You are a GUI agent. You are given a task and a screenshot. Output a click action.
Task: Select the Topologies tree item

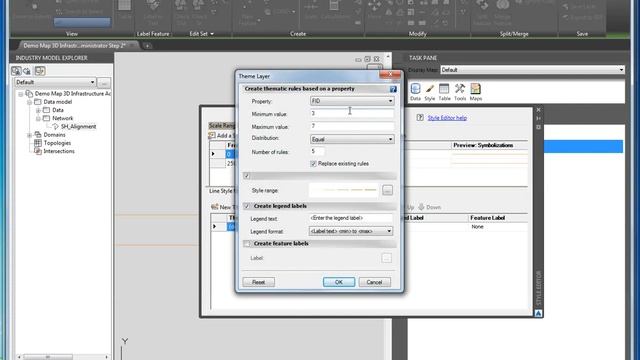coord(57,143)
